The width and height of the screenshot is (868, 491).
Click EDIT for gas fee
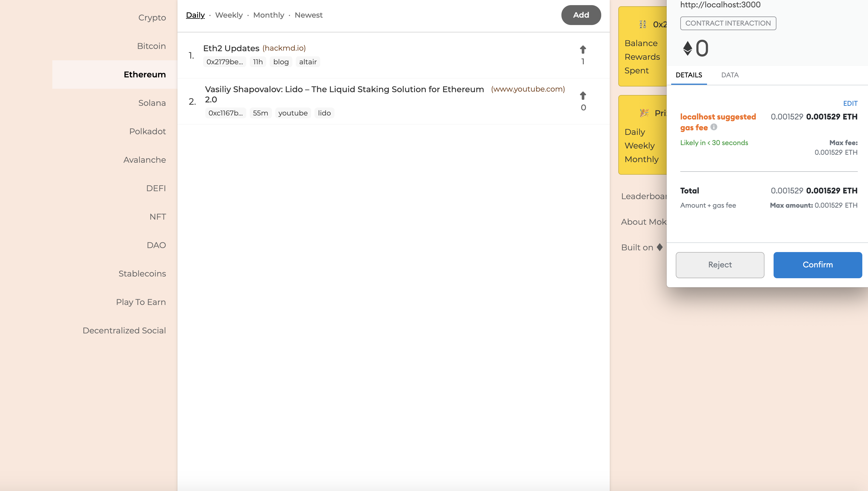pyautogui.click(x=850, y=104)
